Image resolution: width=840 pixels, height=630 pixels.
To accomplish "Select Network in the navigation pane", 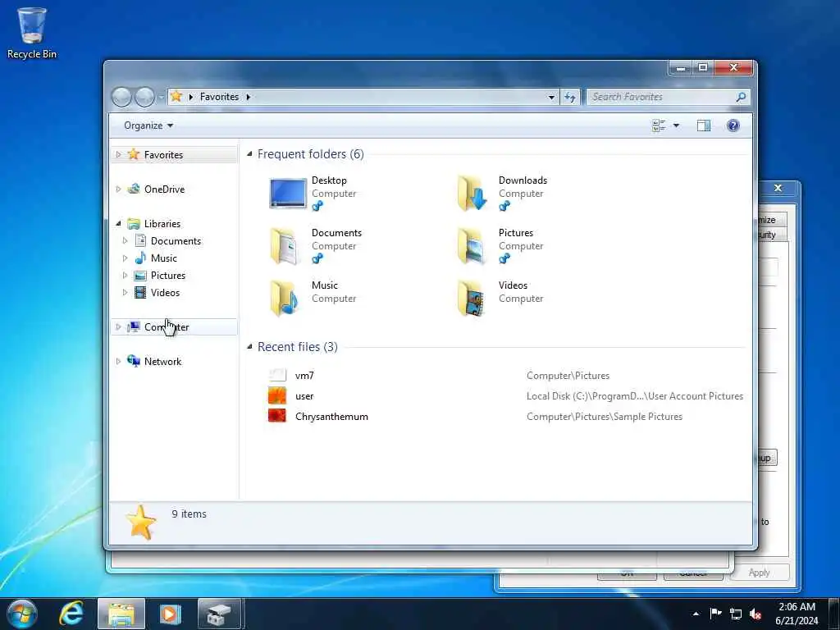I will coord(163,362).
